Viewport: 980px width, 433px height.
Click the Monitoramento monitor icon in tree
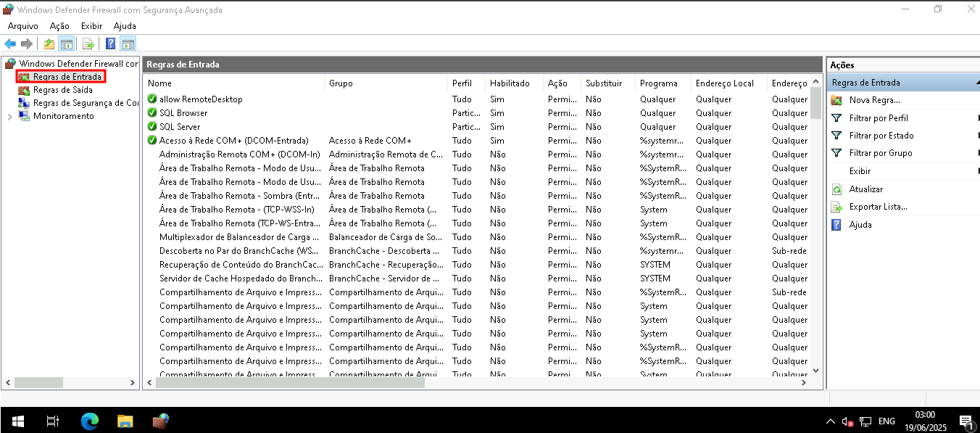[x=25, y=116]
